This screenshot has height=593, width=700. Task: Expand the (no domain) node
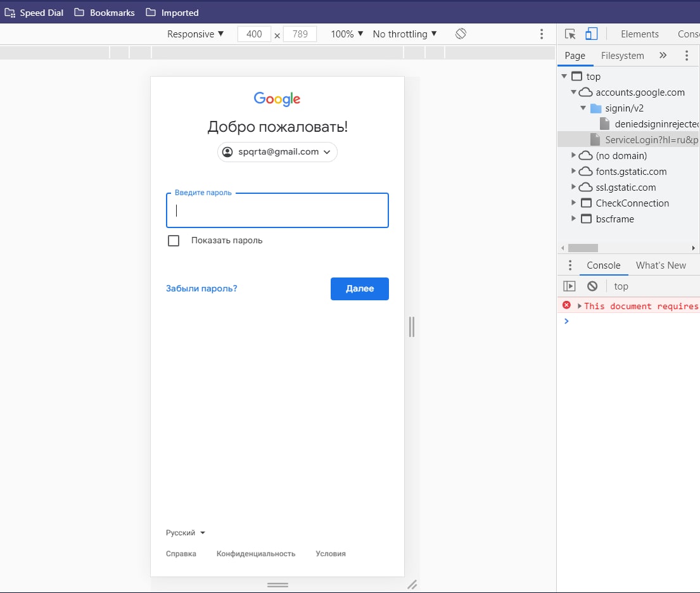[x=574, y=155]
